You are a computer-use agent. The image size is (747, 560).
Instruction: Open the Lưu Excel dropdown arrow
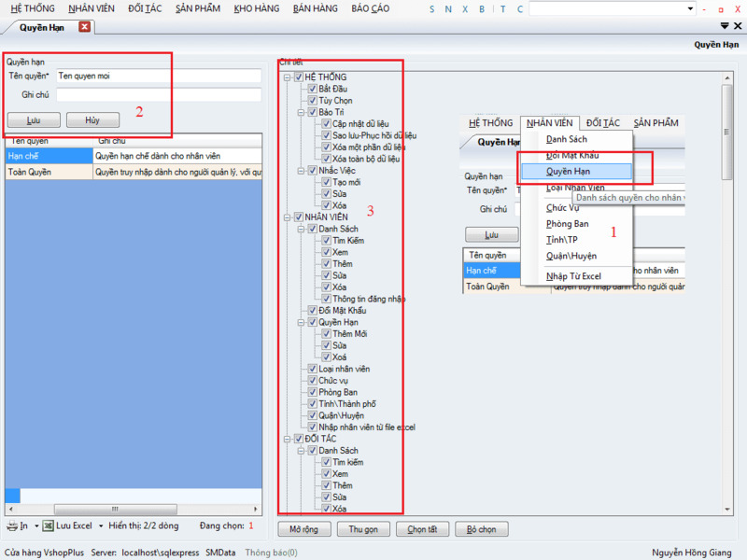101,525
